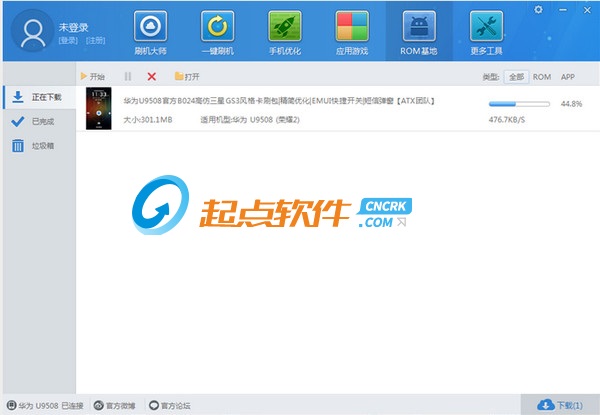600x415 pixels.
Task: Open the 更多工具 tools icon
Action: (x=486, y=26)
